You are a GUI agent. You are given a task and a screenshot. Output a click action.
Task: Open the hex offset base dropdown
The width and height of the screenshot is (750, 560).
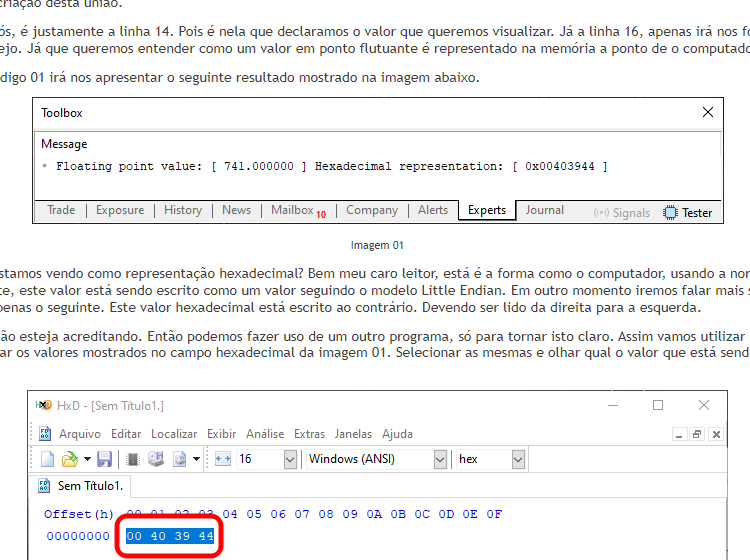click(x=518, y=460)
